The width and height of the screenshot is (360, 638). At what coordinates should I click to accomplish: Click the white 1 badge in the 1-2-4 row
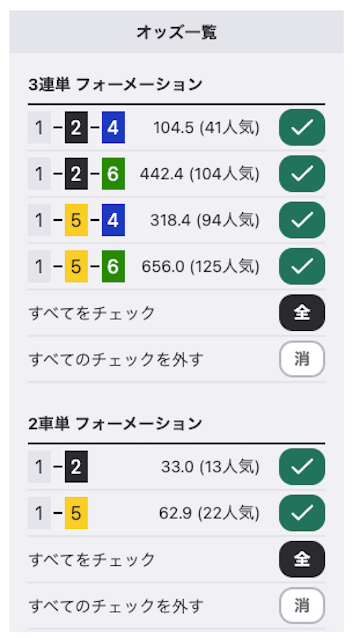tap(39, 127)
